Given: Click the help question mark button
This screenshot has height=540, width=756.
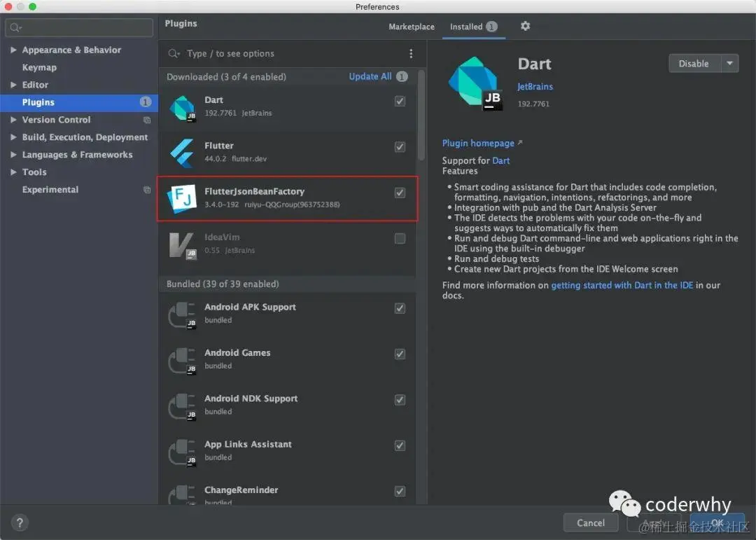Looking at the screenshot, I should click(x=20, y=522).
